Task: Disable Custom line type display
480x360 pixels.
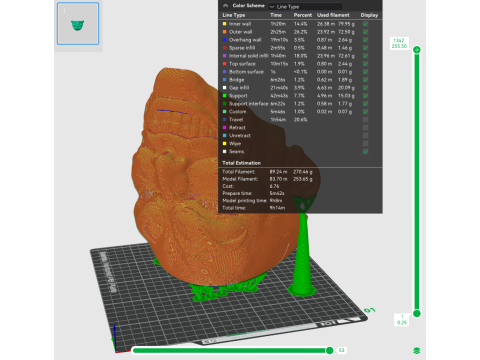Action: point(366,112)
